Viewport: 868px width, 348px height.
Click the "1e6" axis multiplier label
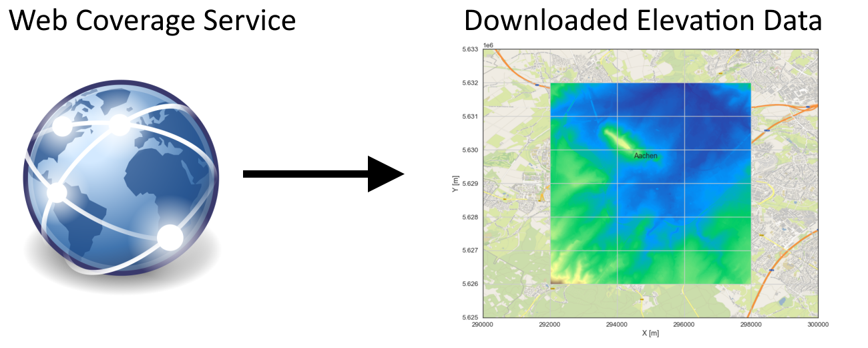pos(489,45)
